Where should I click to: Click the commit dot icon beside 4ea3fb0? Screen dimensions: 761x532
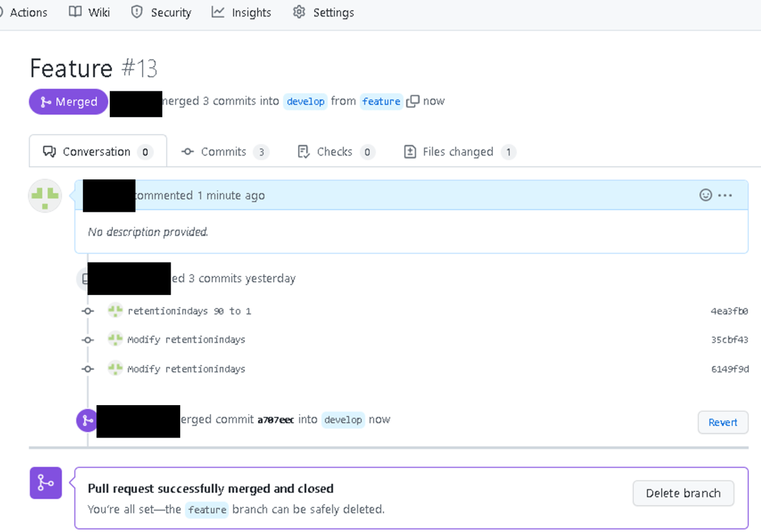88,311
